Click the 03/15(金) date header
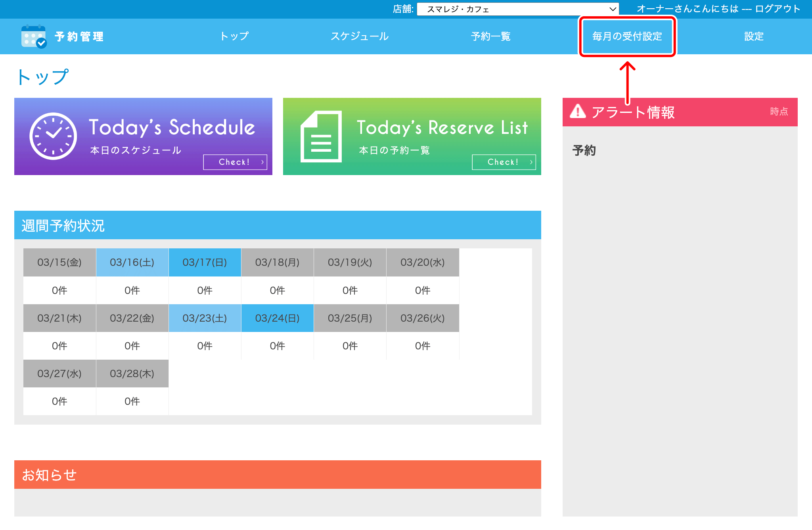812x530 pixels. click(59, 262)
